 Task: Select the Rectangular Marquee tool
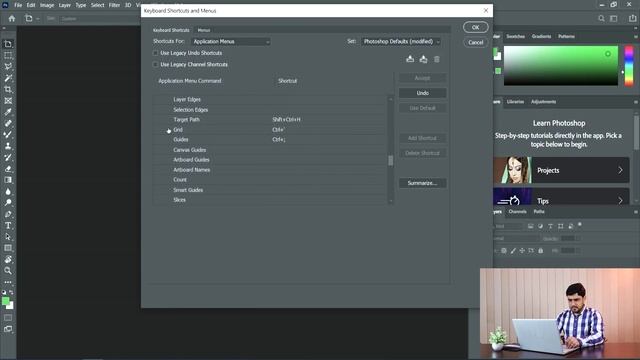click(x=8, y=55)
